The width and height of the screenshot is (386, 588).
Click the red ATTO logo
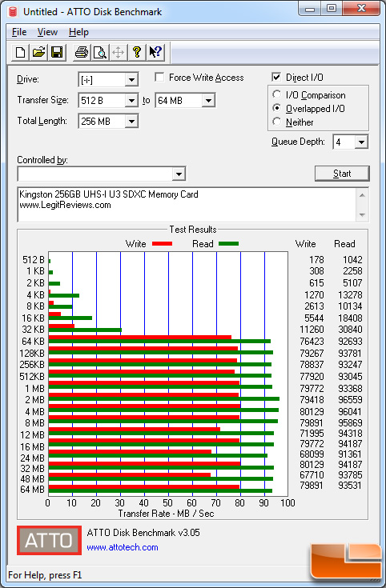pos(49,540)
